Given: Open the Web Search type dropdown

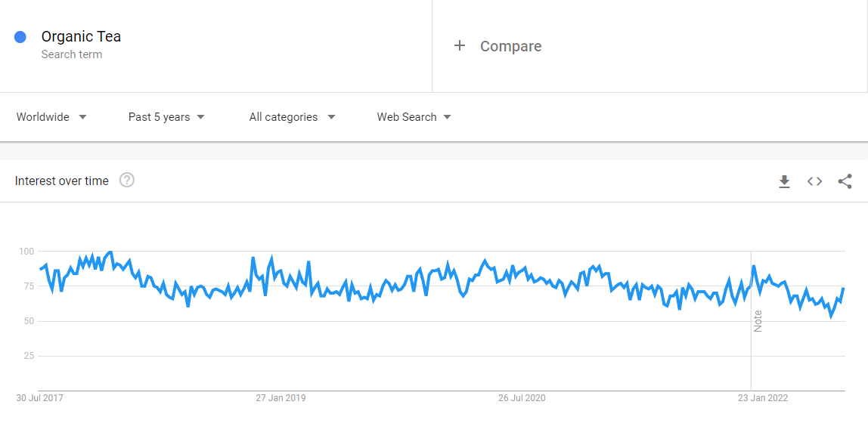Looking at the screenshot, I should pyautogui.click(x=414, y=117).
